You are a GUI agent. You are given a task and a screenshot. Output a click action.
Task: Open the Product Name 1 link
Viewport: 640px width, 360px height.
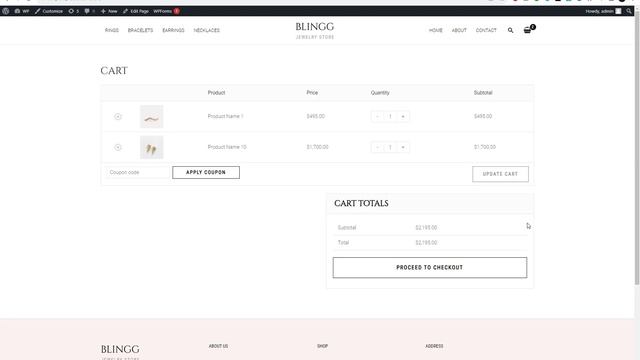tap(225, 116)
